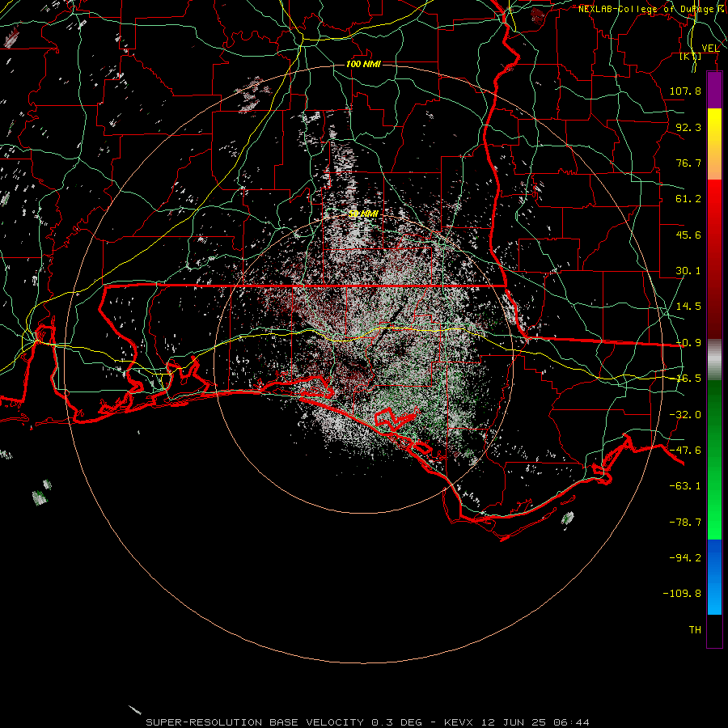Click the 61.2 value on velocity scale
This screenshot has width=728, height=728.
688,199
